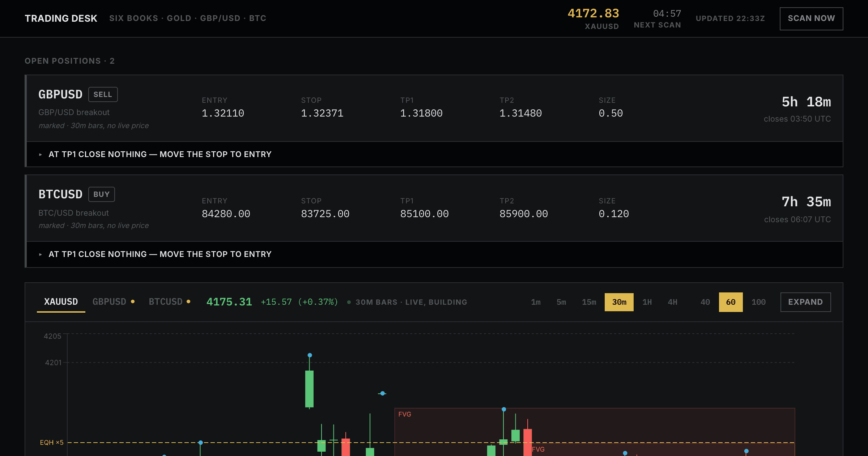Click GBPUSD TP1 value 1.31800
Screen dimensions: 868x456
click(x=421, y=113)
